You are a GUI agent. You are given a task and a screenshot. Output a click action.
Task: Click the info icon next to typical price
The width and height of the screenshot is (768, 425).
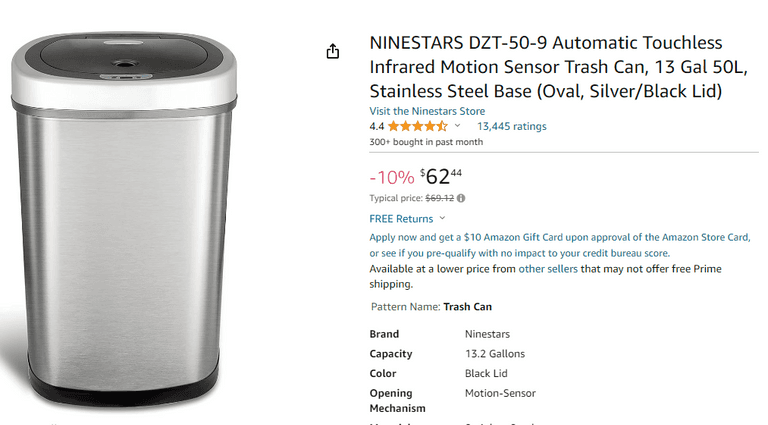tap(461, 198)
